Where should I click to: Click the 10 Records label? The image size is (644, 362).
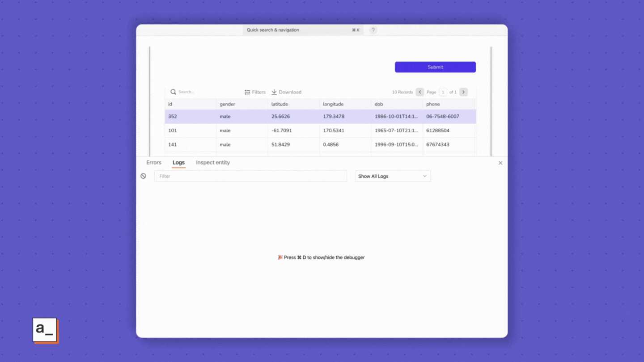point(402,92)
